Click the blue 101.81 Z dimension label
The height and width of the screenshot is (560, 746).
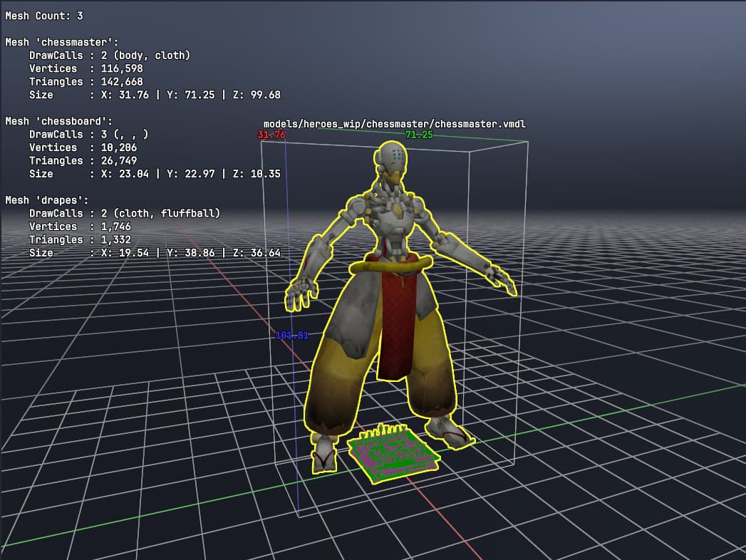coord(292,336)
